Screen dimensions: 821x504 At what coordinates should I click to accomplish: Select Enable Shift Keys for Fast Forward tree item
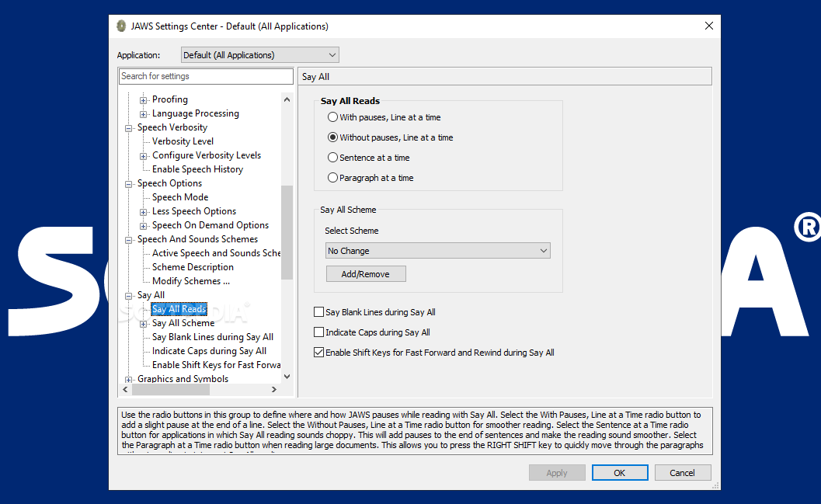pyautogui.click(x=216, y=365)
